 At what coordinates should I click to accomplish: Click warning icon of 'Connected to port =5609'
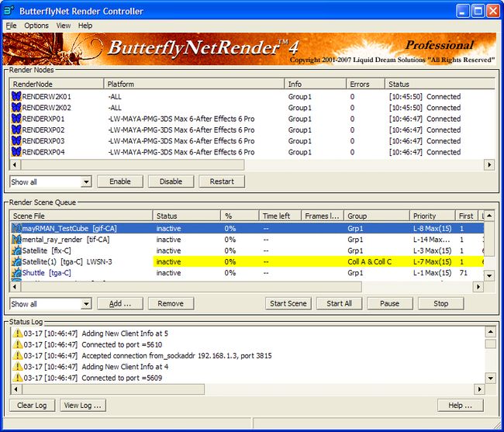pyautogui.click(x=18, y=378)
